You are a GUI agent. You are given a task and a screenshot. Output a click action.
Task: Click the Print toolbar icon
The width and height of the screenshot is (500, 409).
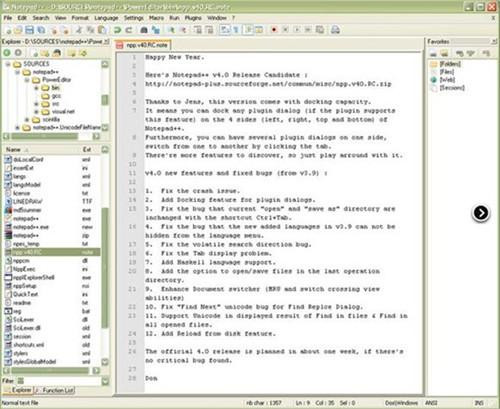pos(335,30)
